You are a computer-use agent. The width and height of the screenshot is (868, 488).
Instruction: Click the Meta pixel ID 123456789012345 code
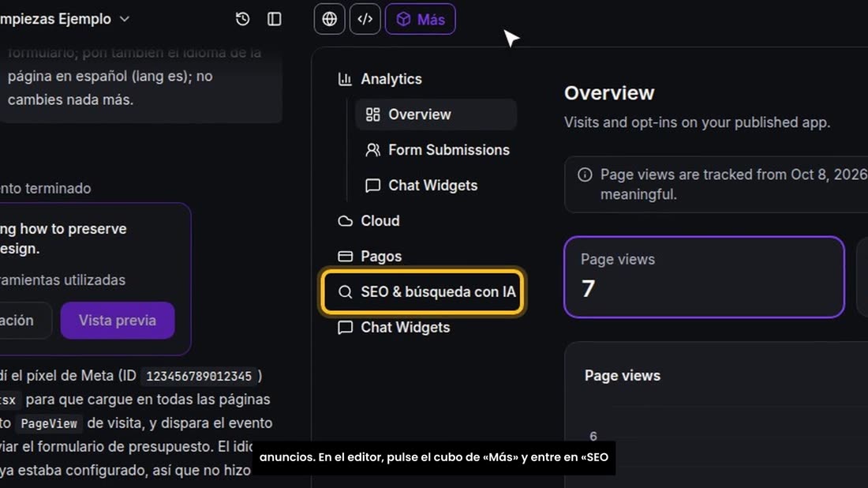coord(199,377)
